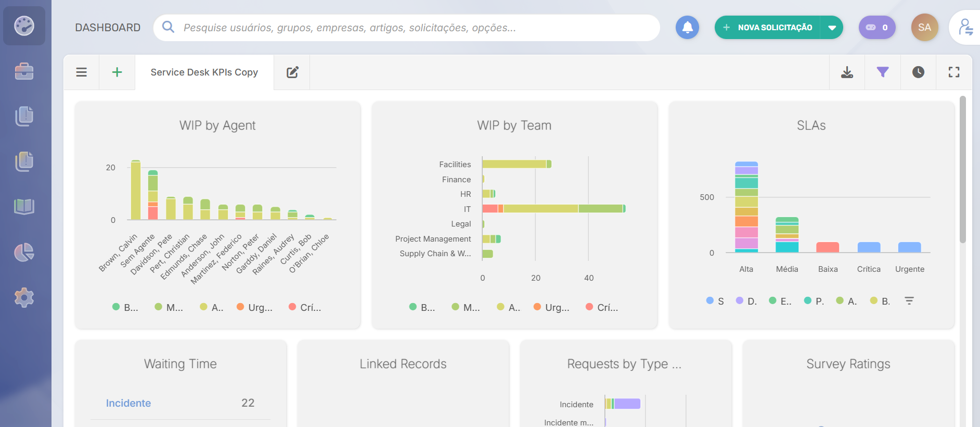Screen dimensions: 980x427
Task: Click the download dashboard icon
Action: pos(847,72)
